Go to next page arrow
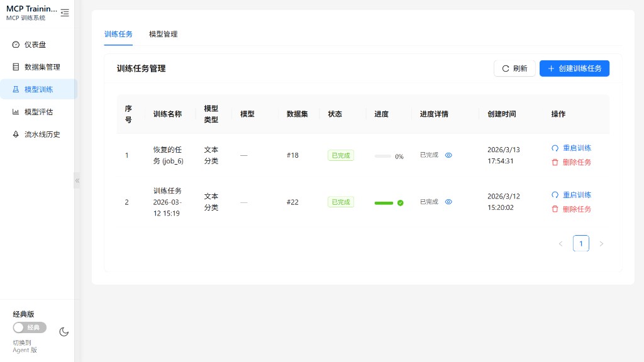 [x=601, y=243]
